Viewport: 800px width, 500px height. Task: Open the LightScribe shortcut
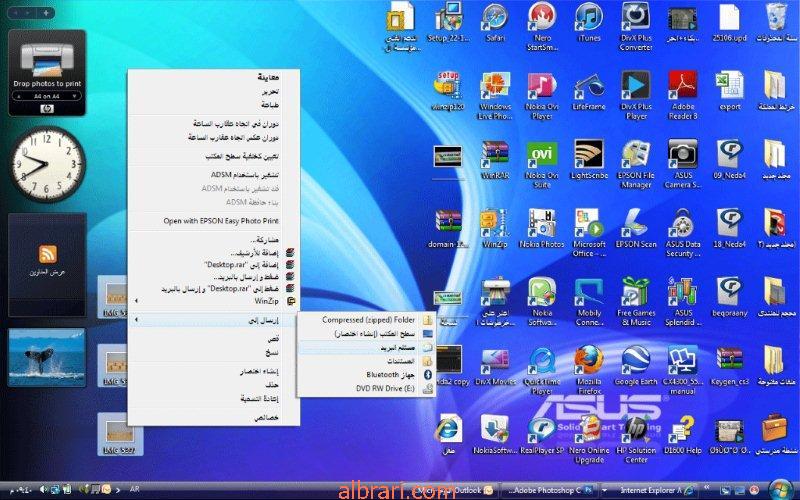tap(589, 160)
